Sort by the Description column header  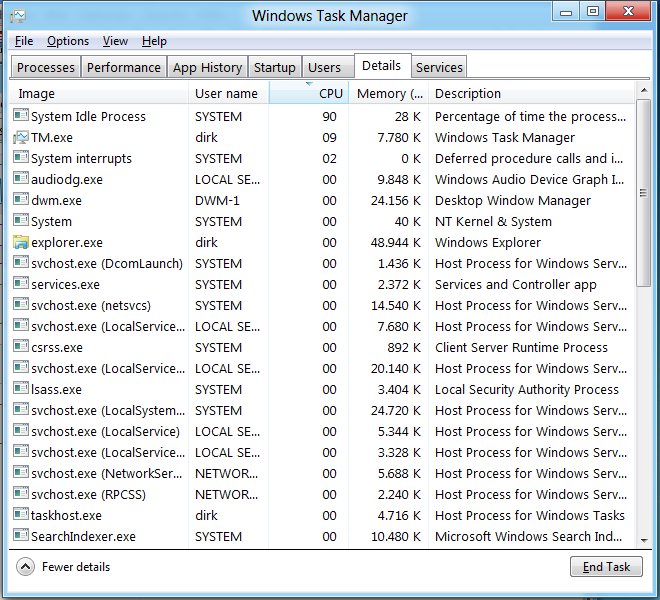(532, 93)
